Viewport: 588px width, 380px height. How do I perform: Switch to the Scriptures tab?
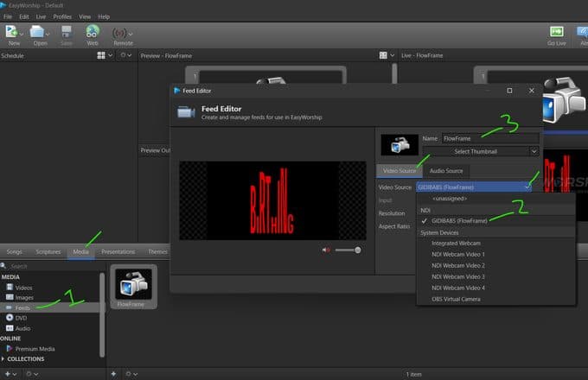pos(48,251)
